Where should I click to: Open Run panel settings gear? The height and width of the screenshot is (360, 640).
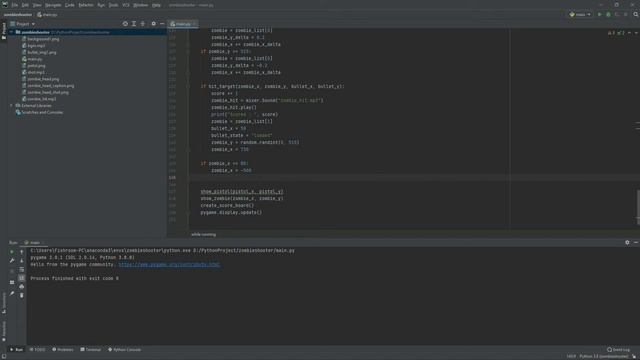pos(627,242)
